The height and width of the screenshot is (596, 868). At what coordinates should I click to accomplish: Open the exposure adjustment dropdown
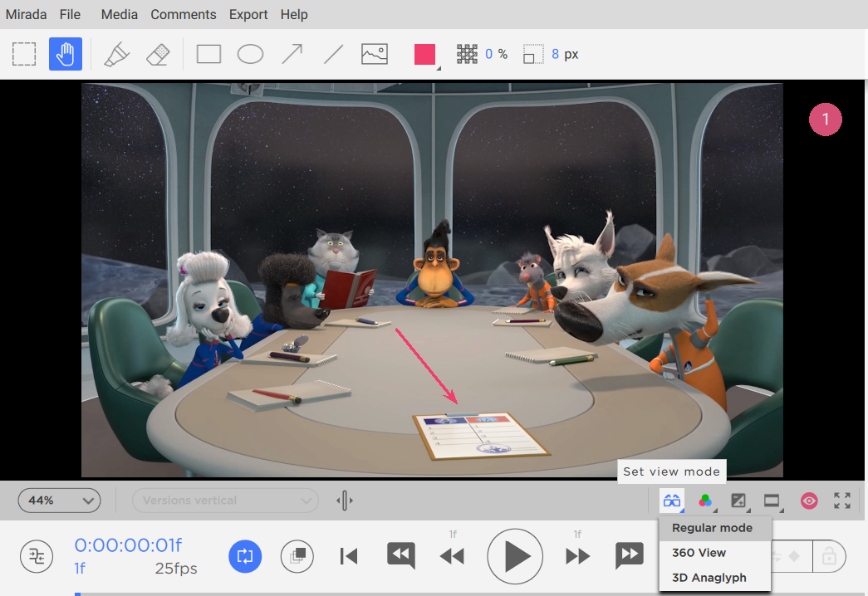click(x=739, y=501)
